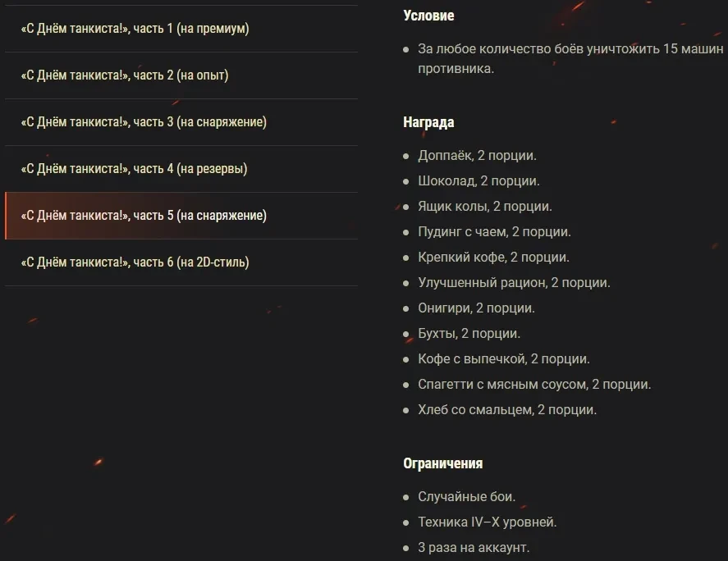This screenshot has height=561, width=728.
Task: Click the Случайные бои restriction
Action: tap(466, 496)
